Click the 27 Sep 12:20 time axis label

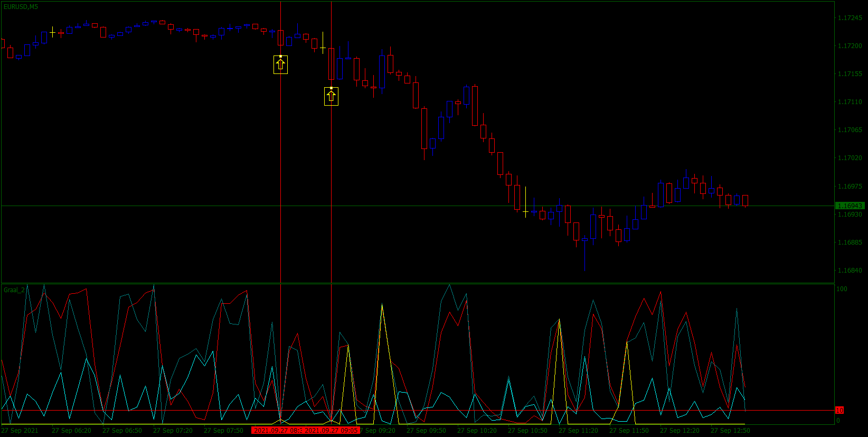coord(680,431)
